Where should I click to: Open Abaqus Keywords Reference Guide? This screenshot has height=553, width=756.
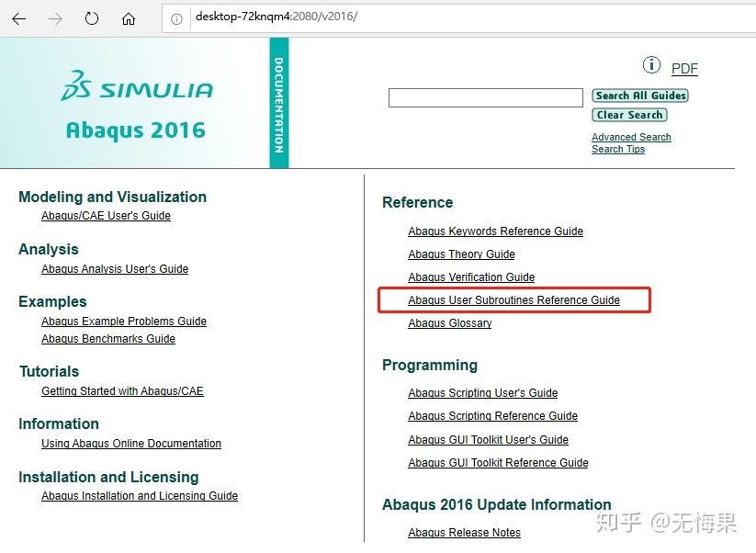(496, 231)
